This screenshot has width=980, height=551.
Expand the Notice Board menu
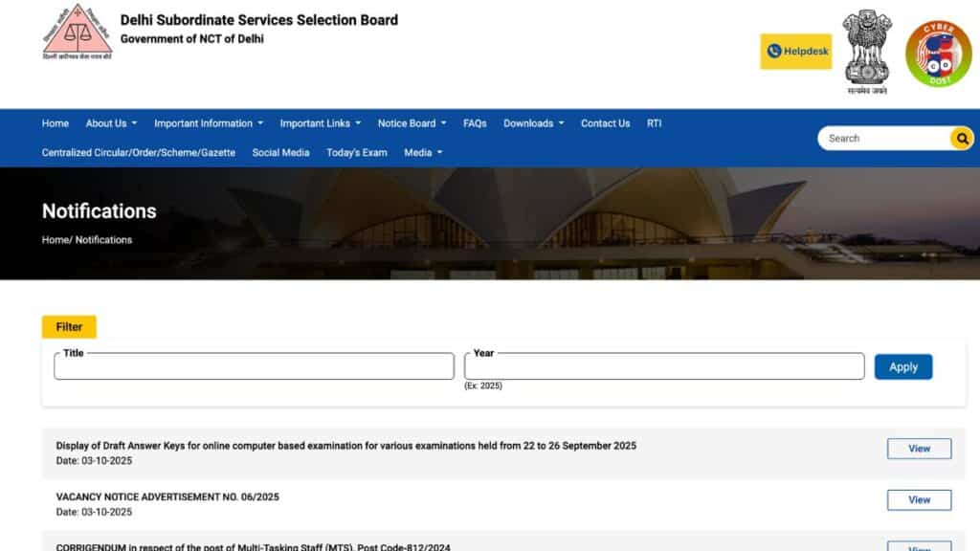(x=412, y=123)
